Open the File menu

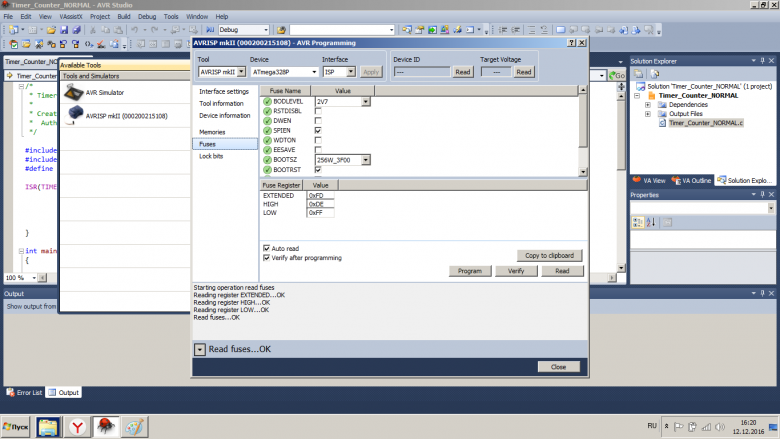point(8,16)
